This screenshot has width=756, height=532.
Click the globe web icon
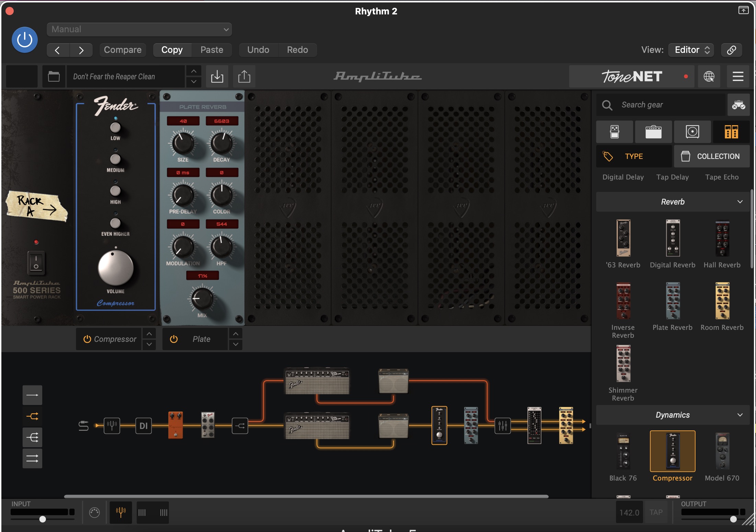click(x=709, y=76)
